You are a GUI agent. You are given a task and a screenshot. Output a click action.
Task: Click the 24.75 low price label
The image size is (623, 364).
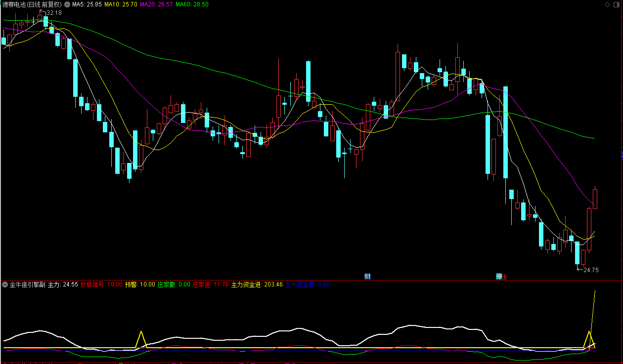(591, 270)
